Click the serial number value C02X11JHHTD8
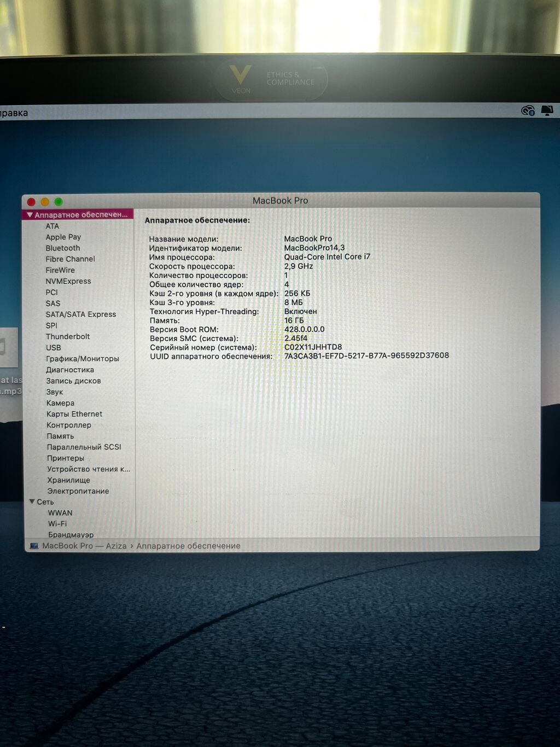The image size is (560, 747). tap(313, 347)
